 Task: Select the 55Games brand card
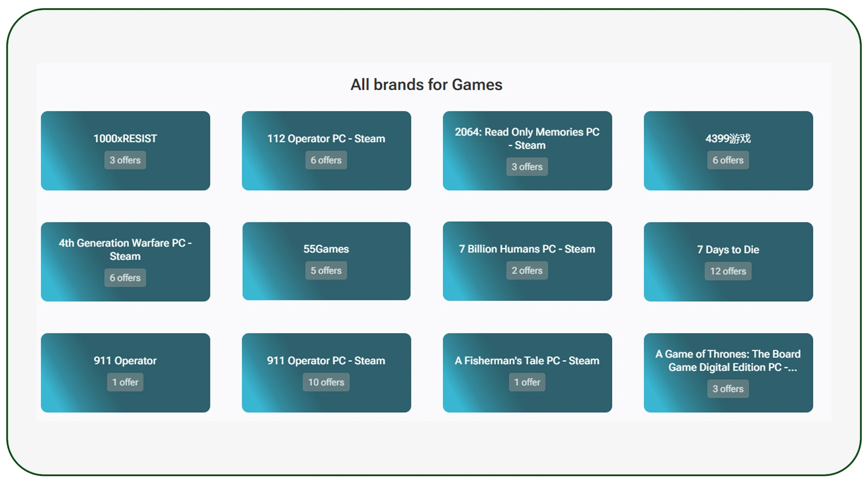pos(326,262)
